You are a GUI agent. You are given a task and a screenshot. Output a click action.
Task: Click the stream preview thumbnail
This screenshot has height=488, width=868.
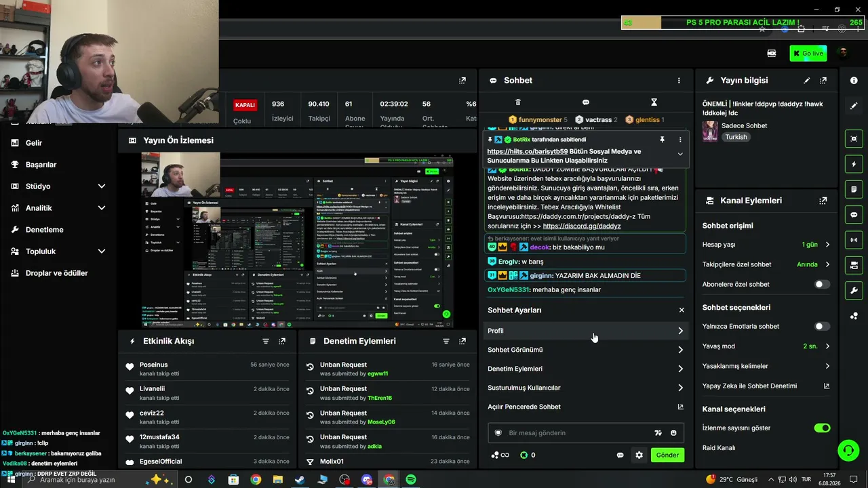coord(298,241)
